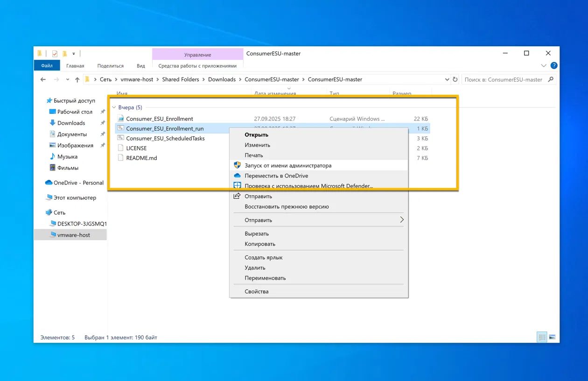The image size is (588, 381).
Task: Switch to the Поделиться ribbon tab
Action: (x=111, y=66)
